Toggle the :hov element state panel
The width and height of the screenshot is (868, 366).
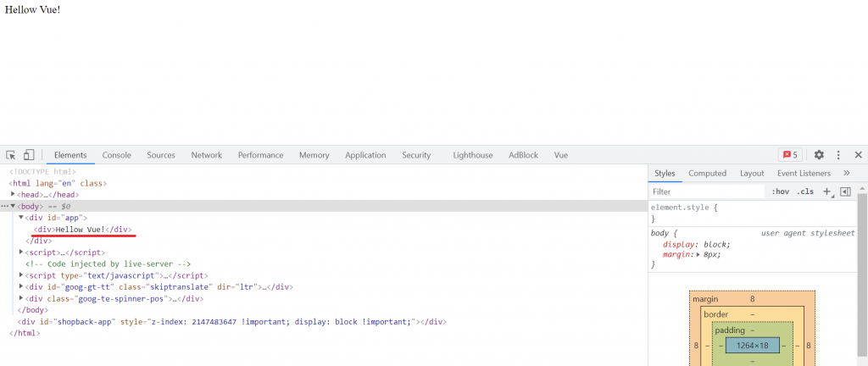[780, 191]
